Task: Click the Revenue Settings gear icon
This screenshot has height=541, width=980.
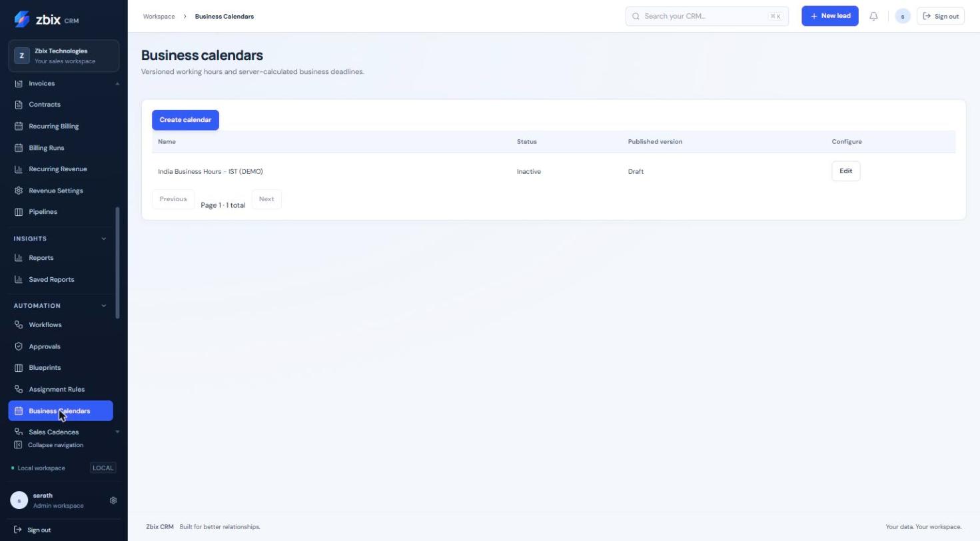Action: (x=19, y=191)
